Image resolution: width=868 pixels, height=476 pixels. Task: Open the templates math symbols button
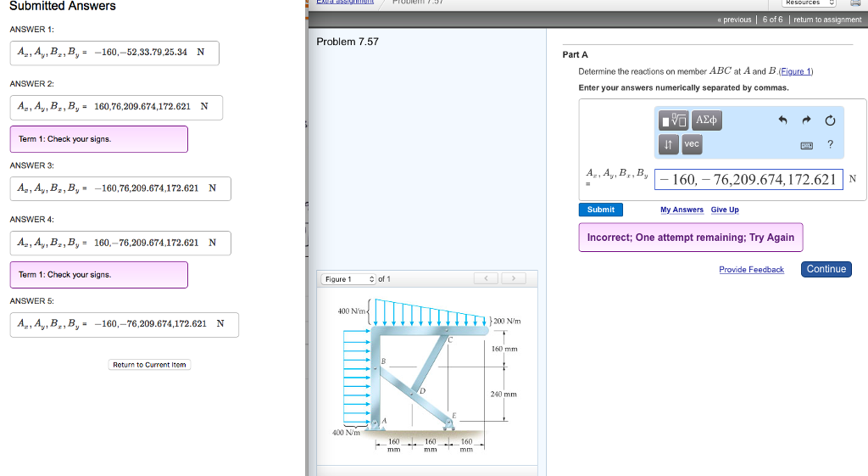[x=673, y=120]
